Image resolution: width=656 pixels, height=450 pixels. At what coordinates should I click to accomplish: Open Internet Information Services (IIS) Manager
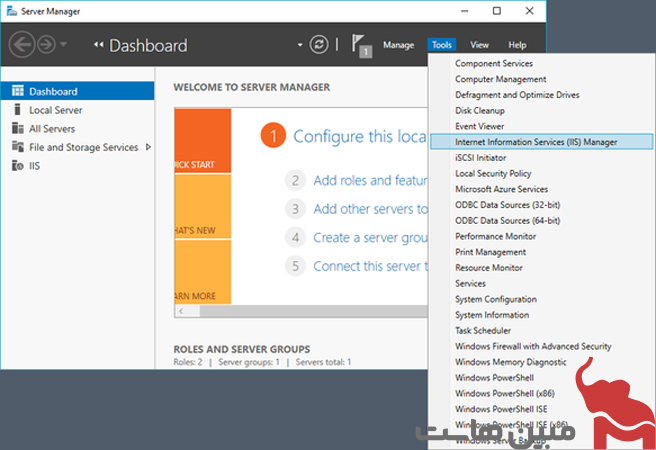(x=541, y=142)
